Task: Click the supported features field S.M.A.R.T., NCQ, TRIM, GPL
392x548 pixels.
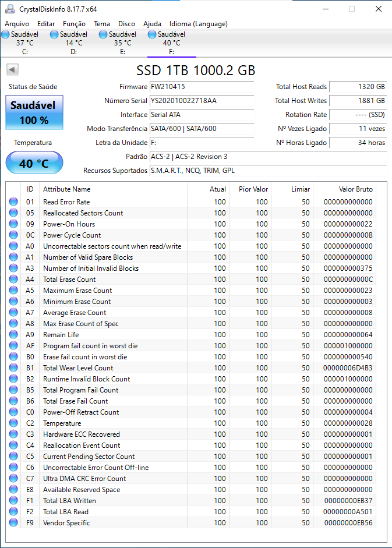Action: [x=268, y=171]
